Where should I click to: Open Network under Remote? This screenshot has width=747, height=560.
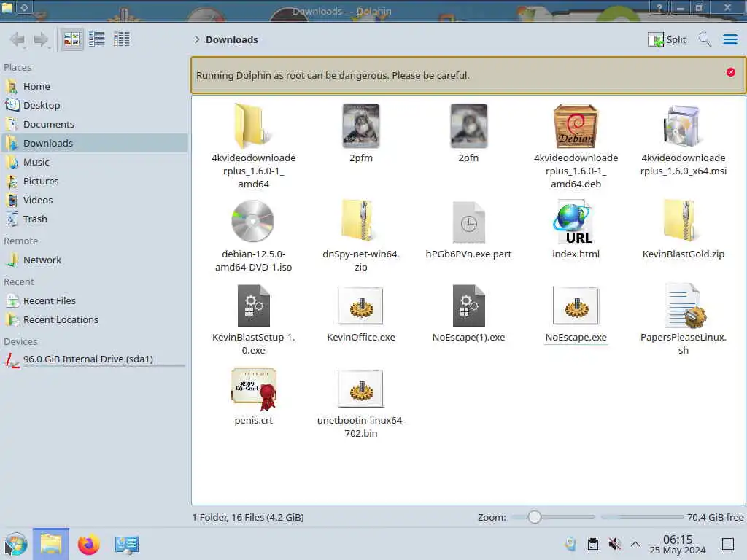click(94, 260)
